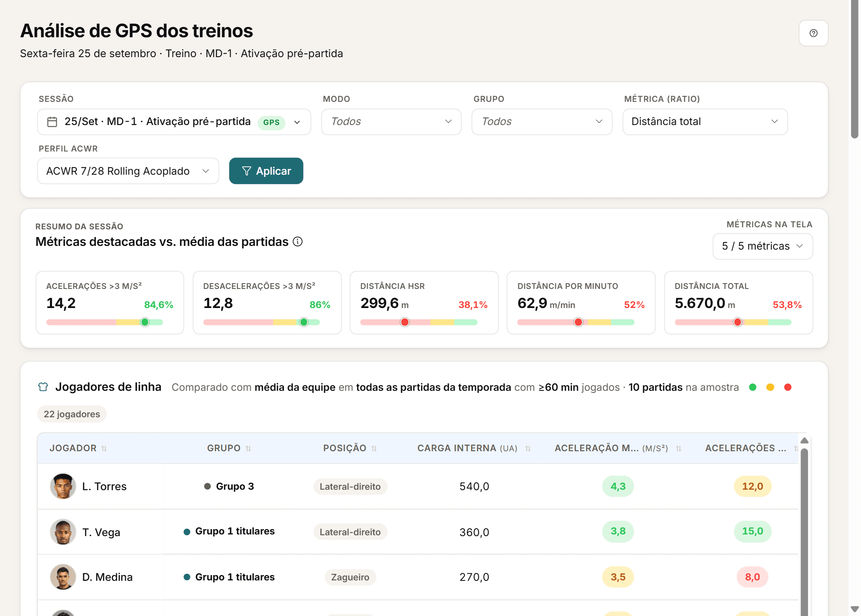
Task: Open the Sessão dropdown 25/Set MD-1
Action: tap(174, 122)
